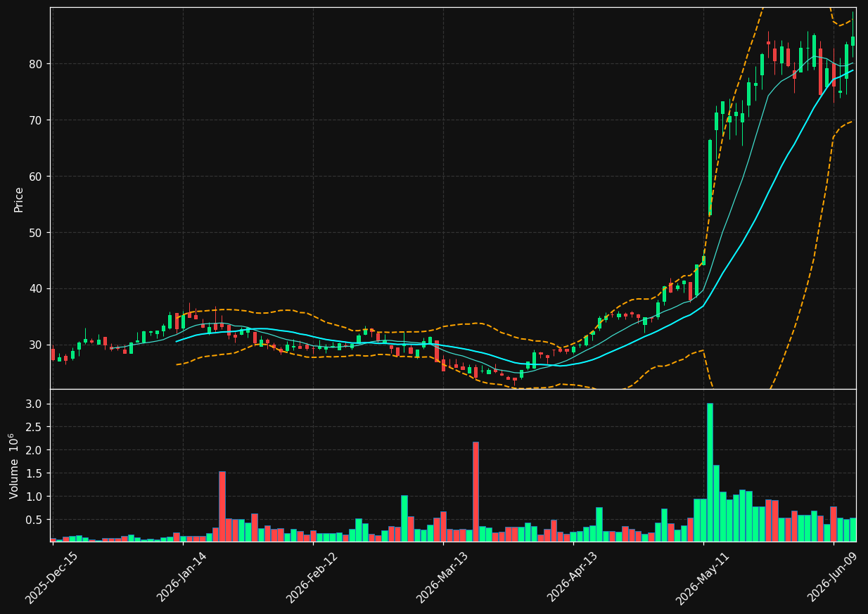868x614 pixels.
Task: Click the 40 price tick label
Action: point(36,289)
